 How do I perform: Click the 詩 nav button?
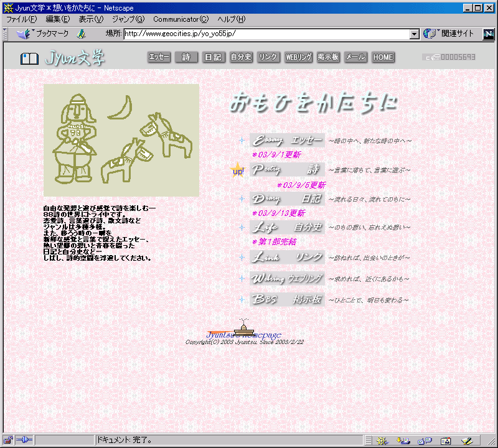point(186,57)
